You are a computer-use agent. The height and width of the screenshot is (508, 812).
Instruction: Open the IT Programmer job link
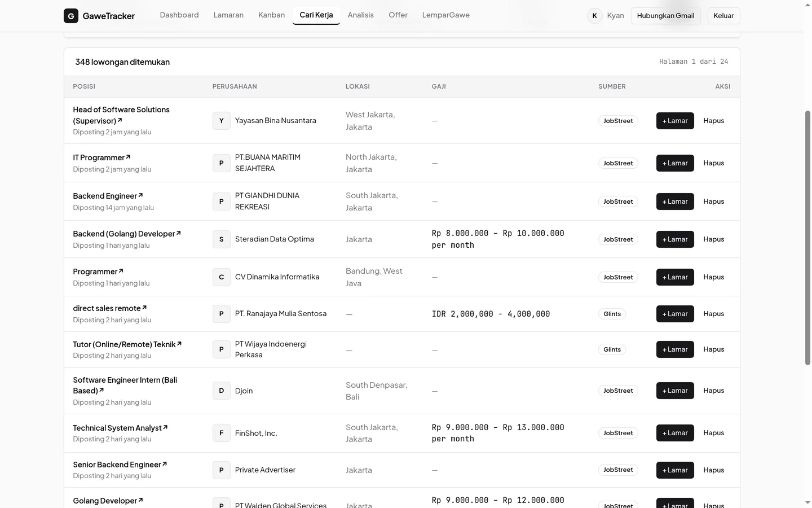coord(101,157)
